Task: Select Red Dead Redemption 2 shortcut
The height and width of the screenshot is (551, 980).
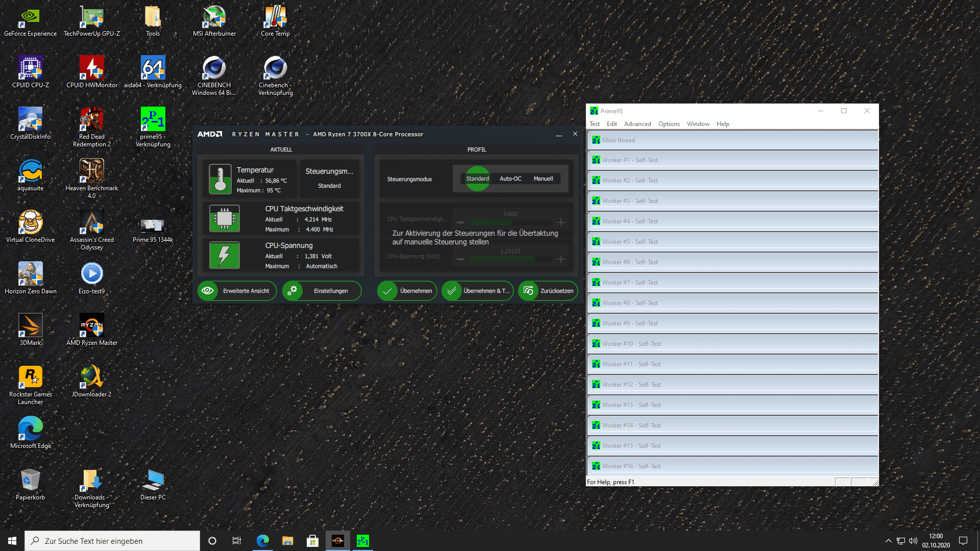Action: (92, 128)
